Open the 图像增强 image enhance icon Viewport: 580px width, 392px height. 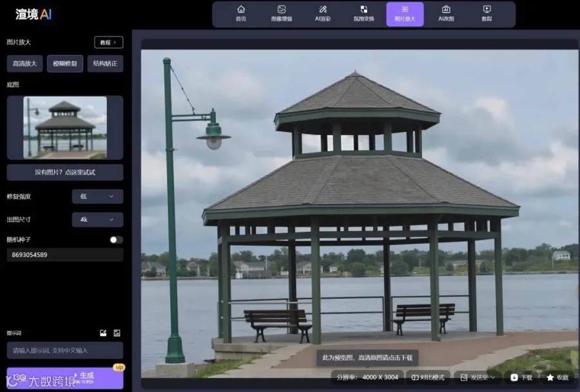(282, 10)
